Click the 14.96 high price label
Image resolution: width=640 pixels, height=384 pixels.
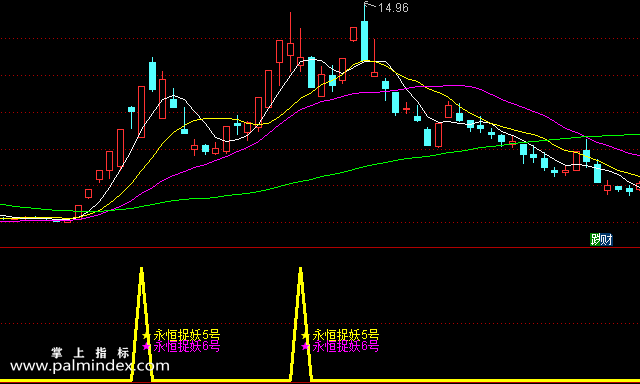coord(393,8)
